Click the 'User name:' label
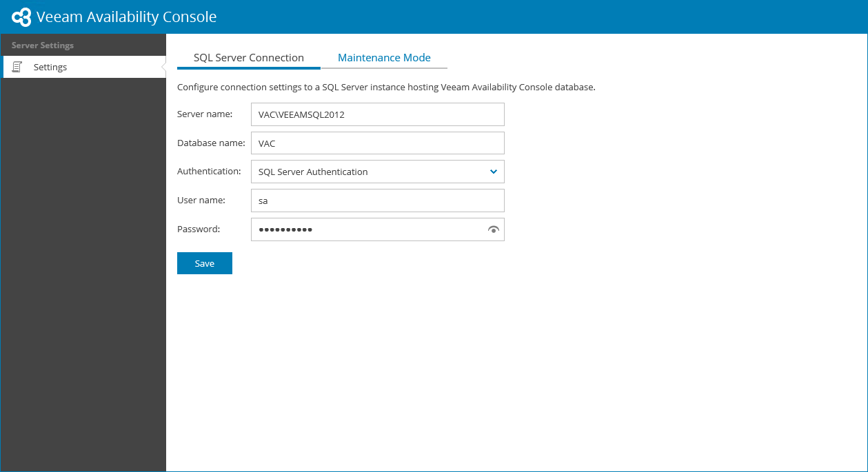This screenshot has height=472, width=868. [201, 201]
